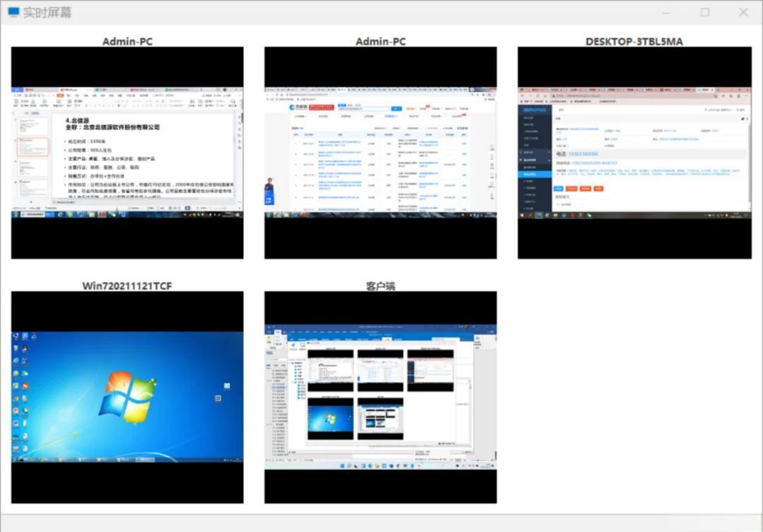The image size is (763, 532).
Task: Click the Admin-PC label above the slide thumbnail
Action: pos(127,42)
